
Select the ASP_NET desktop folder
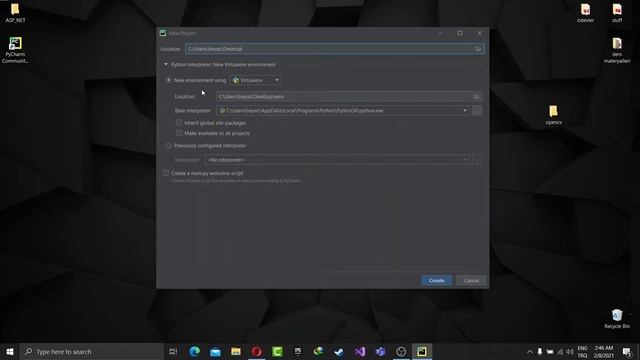[16, 13]
